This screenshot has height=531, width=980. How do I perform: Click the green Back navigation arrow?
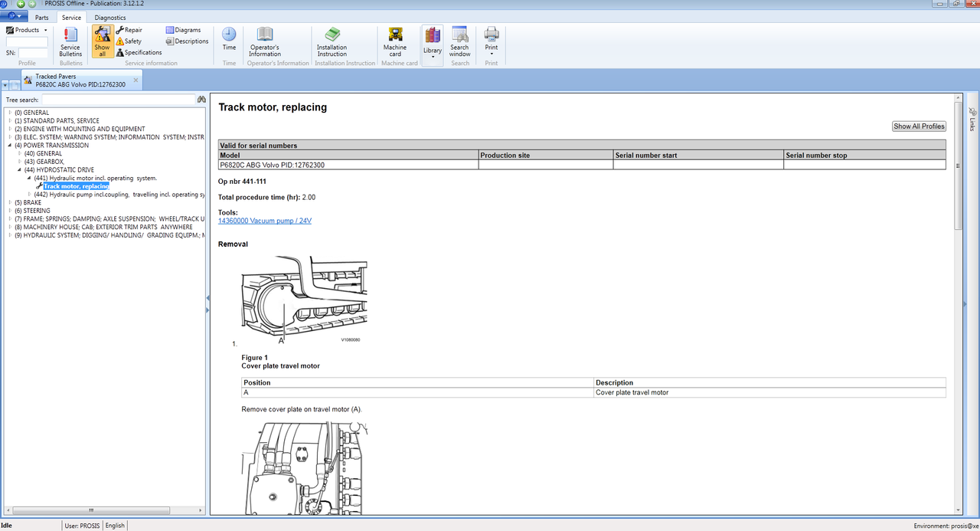click(21, 4)
